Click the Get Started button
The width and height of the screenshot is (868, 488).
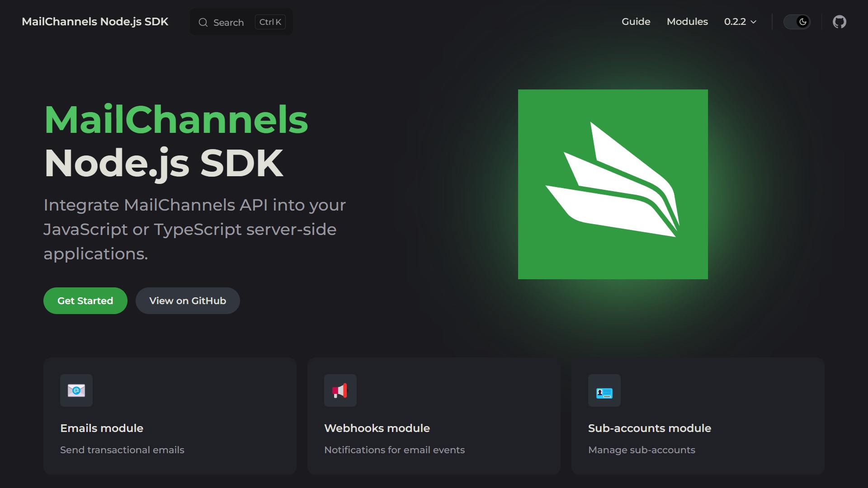[x=85, y=301]
